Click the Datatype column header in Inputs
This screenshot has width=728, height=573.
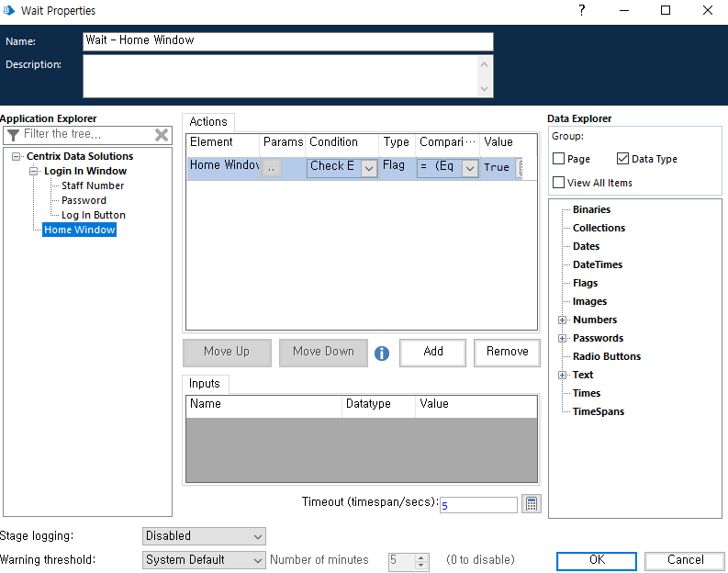(378, 404)
